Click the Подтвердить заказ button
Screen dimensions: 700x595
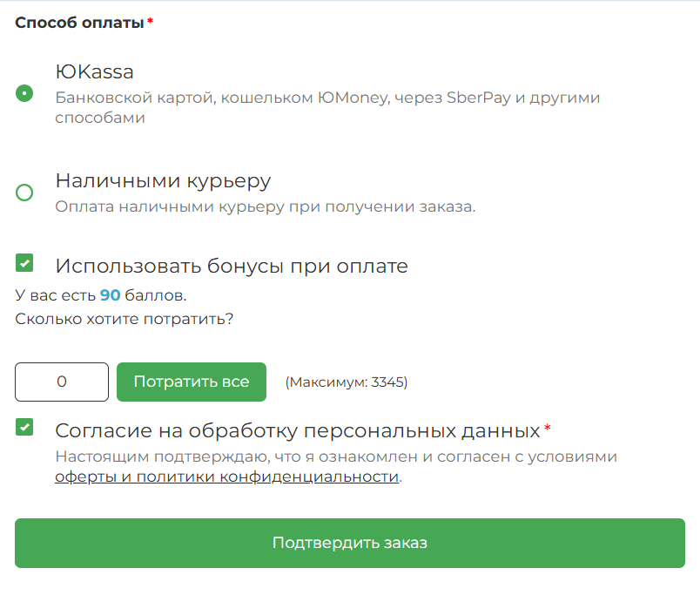click(350, 544)
